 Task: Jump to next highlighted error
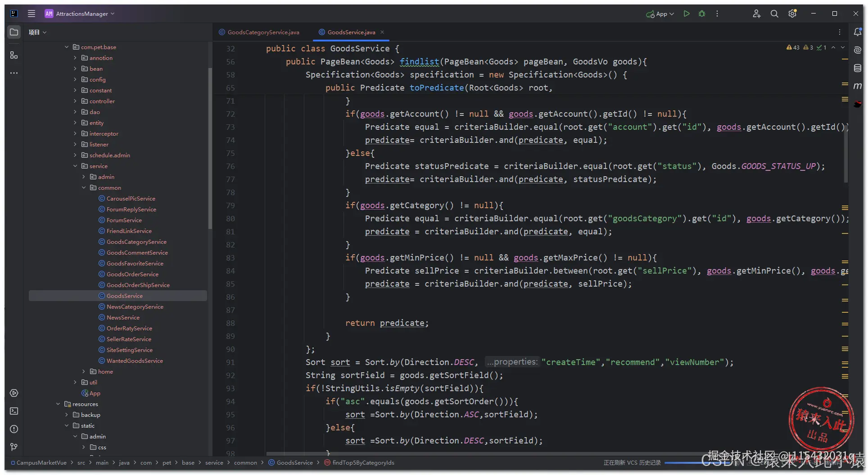[843, 47]
